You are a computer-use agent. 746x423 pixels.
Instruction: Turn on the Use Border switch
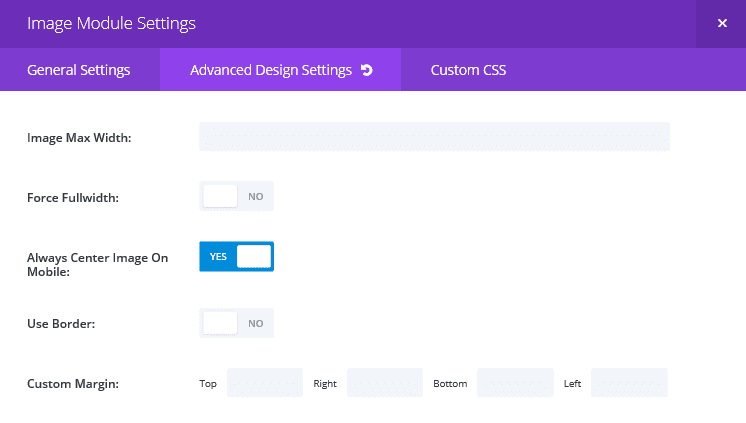point(236,323)
